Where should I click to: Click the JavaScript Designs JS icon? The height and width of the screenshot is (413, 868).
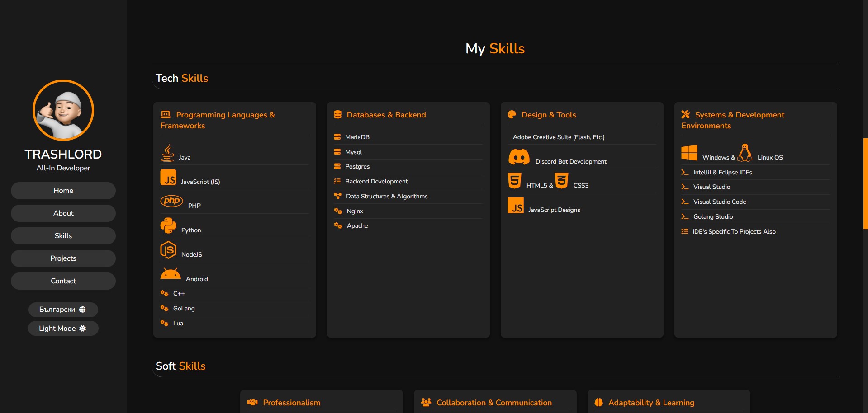click(516, 205)
